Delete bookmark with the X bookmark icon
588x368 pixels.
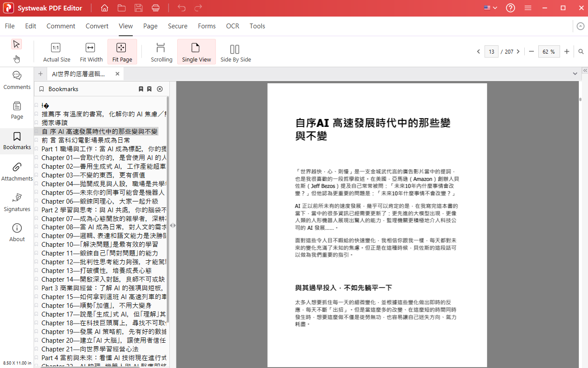(149, 89)
